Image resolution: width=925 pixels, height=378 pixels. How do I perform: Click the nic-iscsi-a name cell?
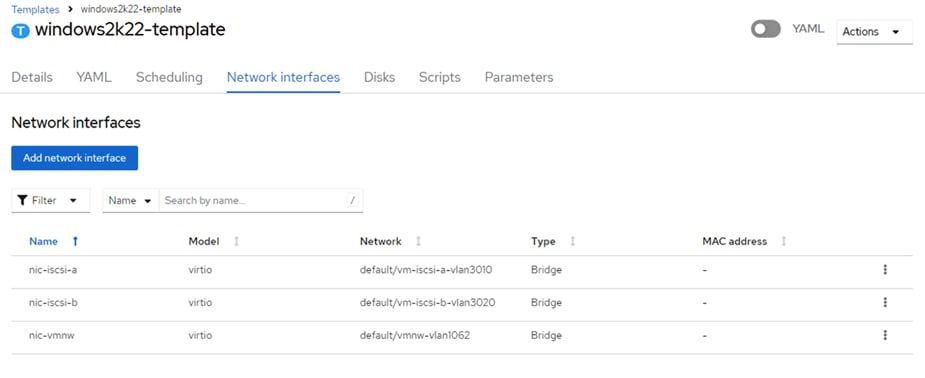pyautogui.click(x=53, y=270)
